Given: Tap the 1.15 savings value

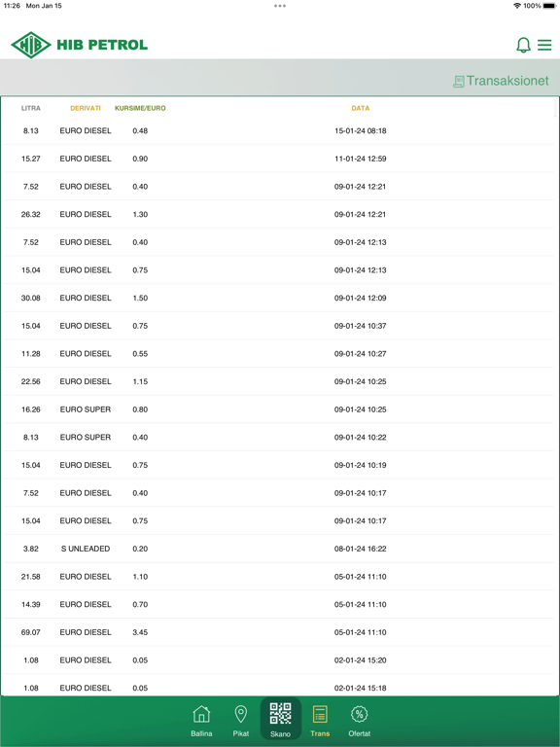Looking at the screenshot, I should tap(140, 381).
